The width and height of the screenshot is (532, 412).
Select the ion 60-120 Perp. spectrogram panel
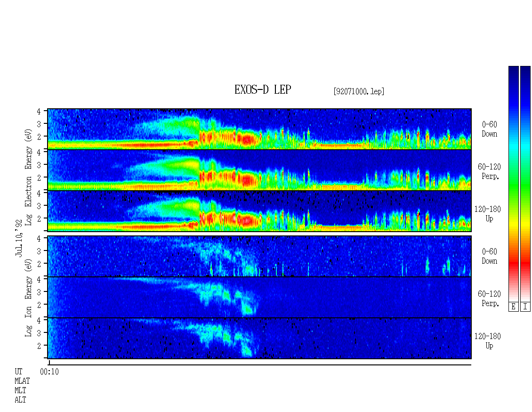259,297
